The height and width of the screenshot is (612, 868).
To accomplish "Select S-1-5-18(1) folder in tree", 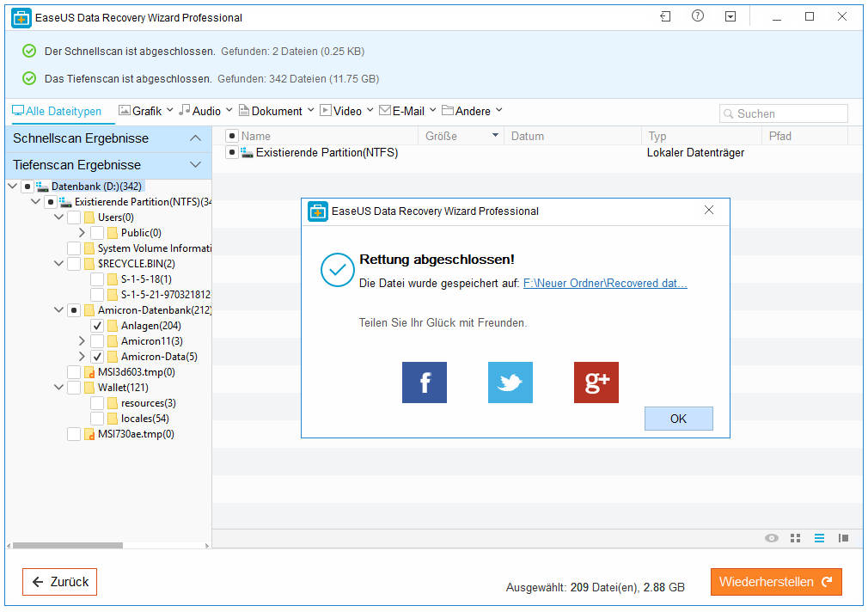I will click(x=146, y=279).
